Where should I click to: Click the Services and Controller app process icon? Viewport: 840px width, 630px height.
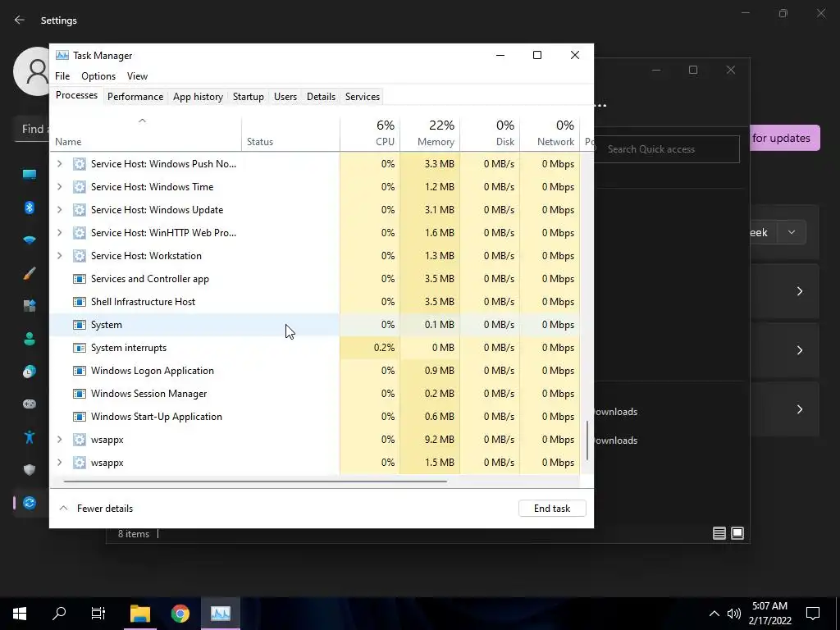(x=80, y=279)
